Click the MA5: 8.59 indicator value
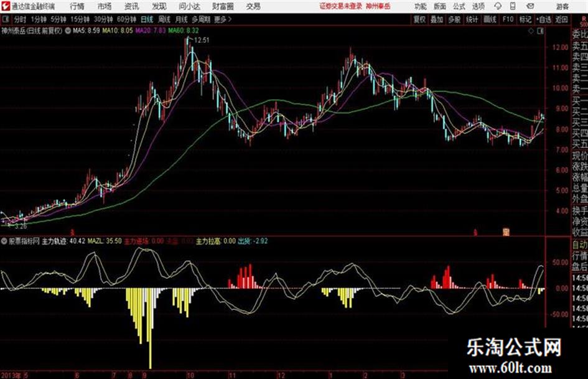The width and height of the screenshot is (588, 379). tap(86, 30)
